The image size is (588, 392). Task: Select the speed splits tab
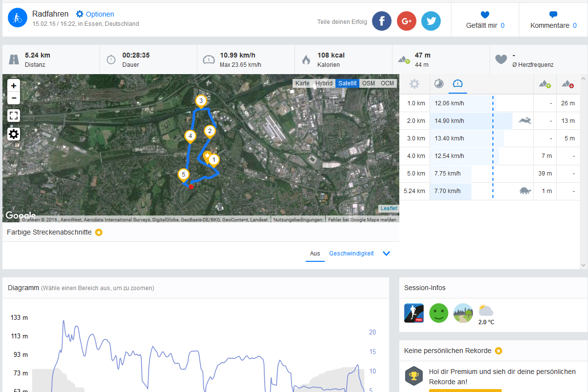(457, 84)
